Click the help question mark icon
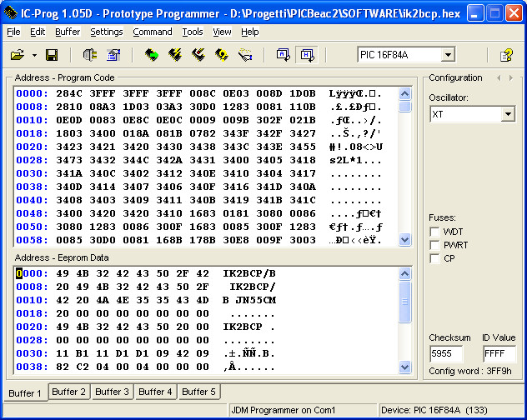Screen dimensions: 527x420 (505, 55)
